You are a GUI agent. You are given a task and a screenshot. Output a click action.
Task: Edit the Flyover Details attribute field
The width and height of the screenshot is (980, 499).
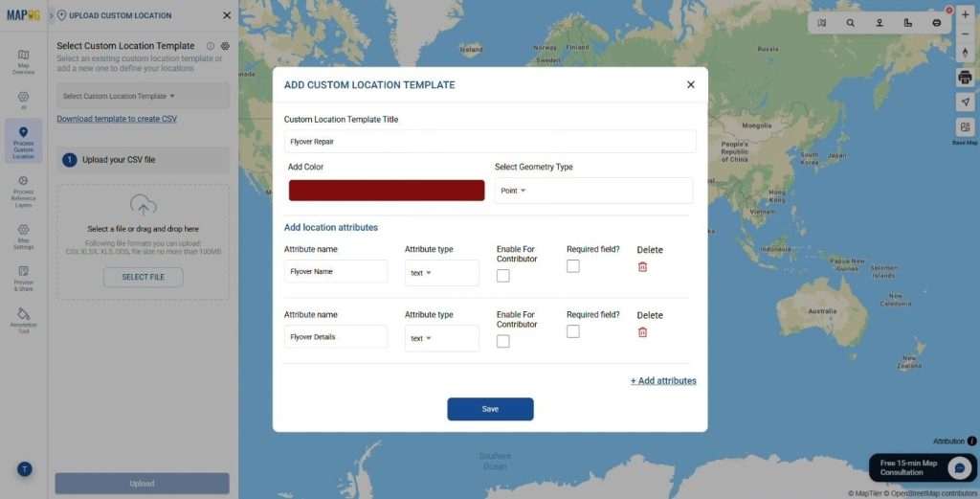click(336, 337)
